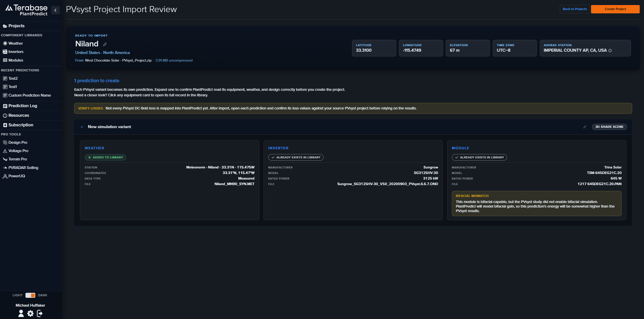
Task: Click the Verify Losses warning banner
Action: 353,108
